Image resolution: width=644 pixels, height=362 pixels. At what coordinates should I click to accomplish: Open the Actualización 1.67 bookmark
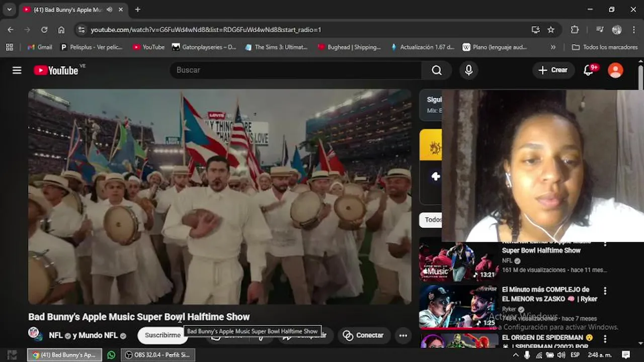(x=422, y=47)
